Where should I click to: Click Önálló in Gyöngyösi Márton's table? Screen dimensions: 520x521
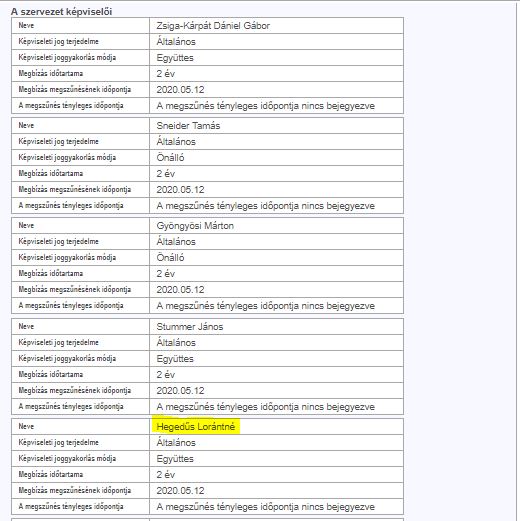170,258
